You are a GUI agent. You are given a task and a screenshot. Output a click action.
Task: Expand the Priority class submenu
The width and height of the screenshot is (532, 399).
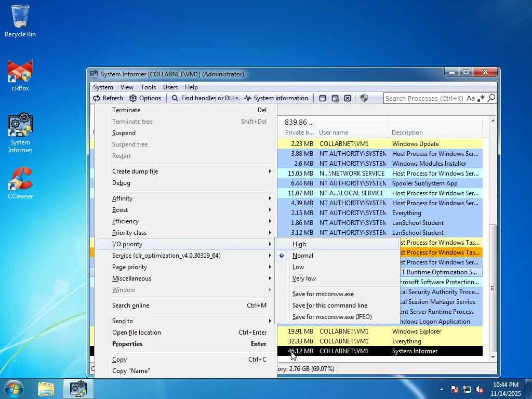coord(185,233)
